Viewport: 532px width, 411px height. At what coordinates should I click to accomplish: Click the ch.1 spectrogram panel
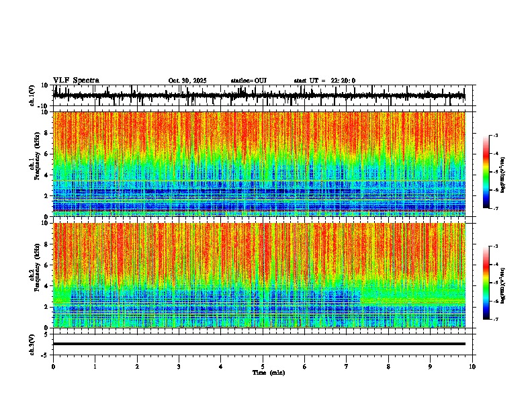point(259,164)
